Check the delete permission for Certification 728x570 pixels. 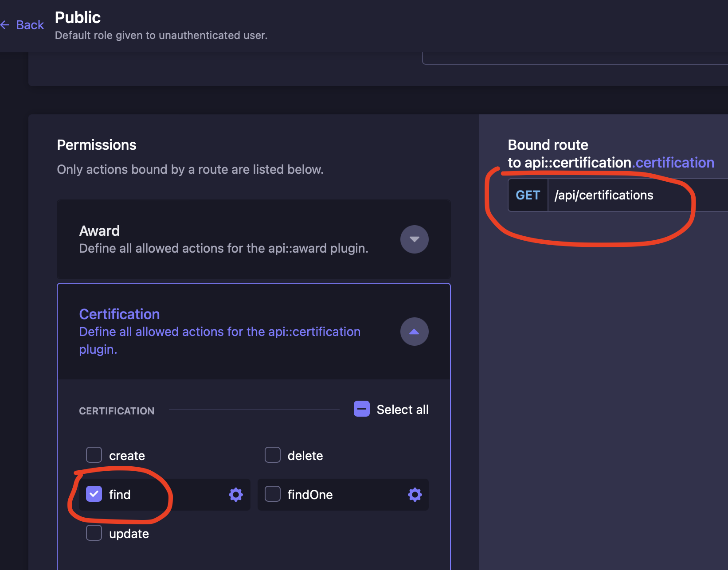pyautogui.click(x=272, y=455)
